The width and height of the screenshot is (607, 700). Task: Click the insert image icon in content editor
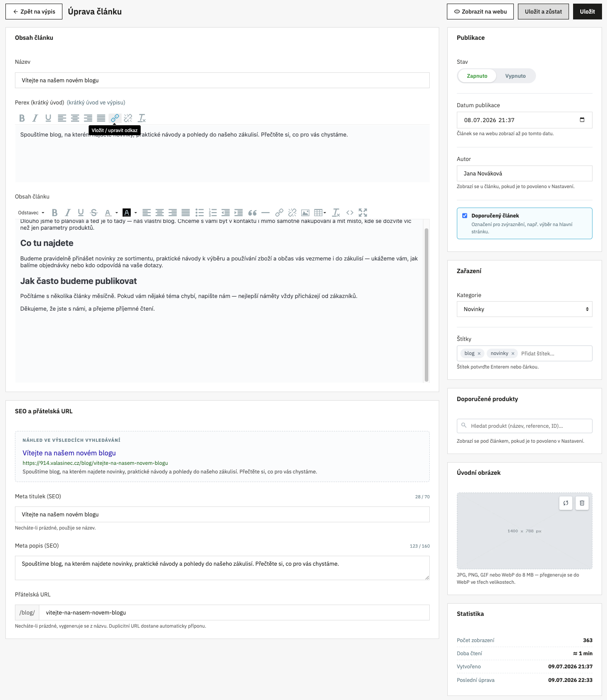[x=305, y=213]
